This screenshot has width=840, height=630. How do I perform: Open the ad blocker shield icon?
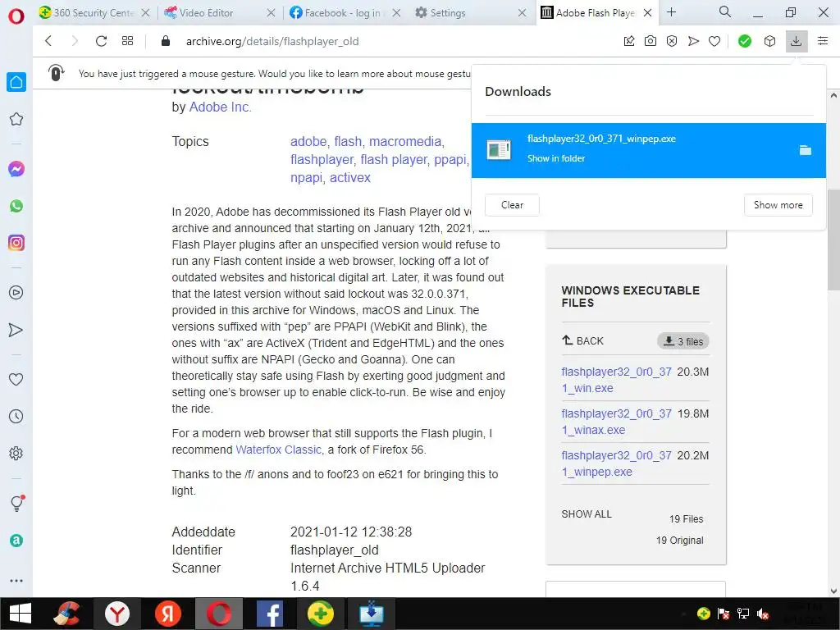point(672,41)
